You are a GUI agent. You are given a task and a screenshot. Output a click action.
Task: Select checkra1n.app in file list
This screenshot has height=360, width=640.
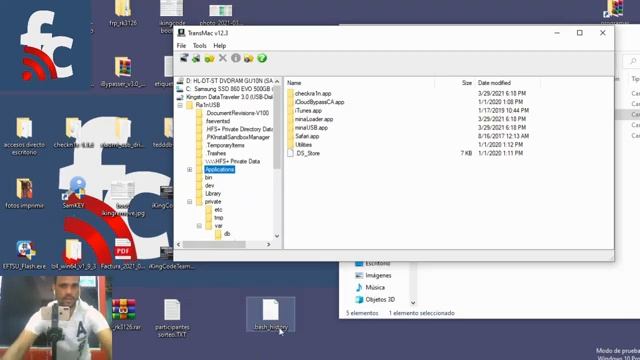click(x=313, y=93)
